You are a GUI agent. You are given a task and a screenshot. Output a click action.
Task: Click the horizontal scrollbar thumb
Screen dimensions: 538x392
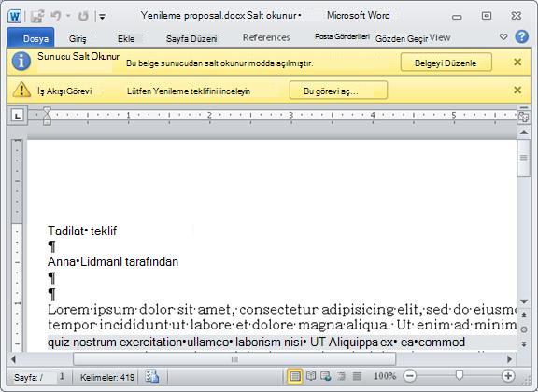click(234, 359)
